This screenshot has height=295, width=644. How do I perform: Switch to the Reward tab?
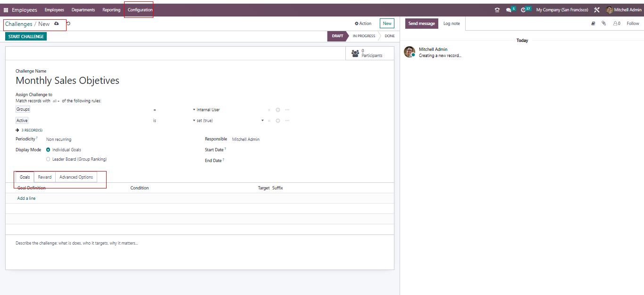pyautogui.click(x=45, y=177)
